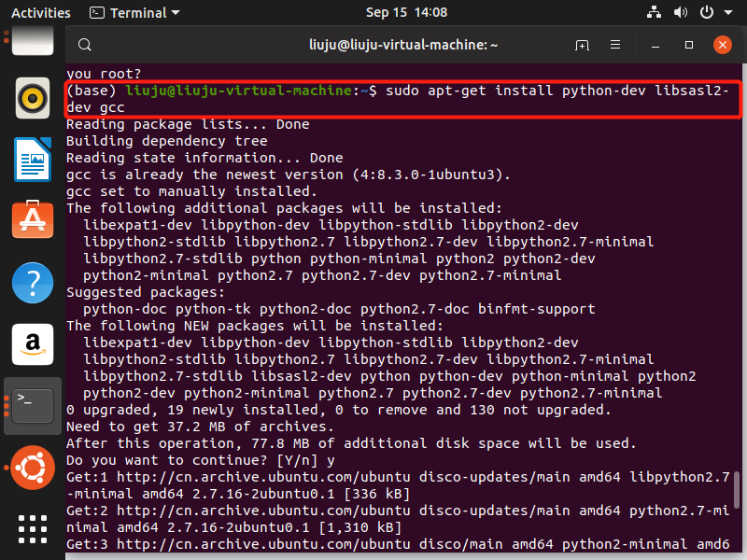Click the volume icon in the top bar
The width and height of the screenshot is (747, 560).
coord(680,12)
